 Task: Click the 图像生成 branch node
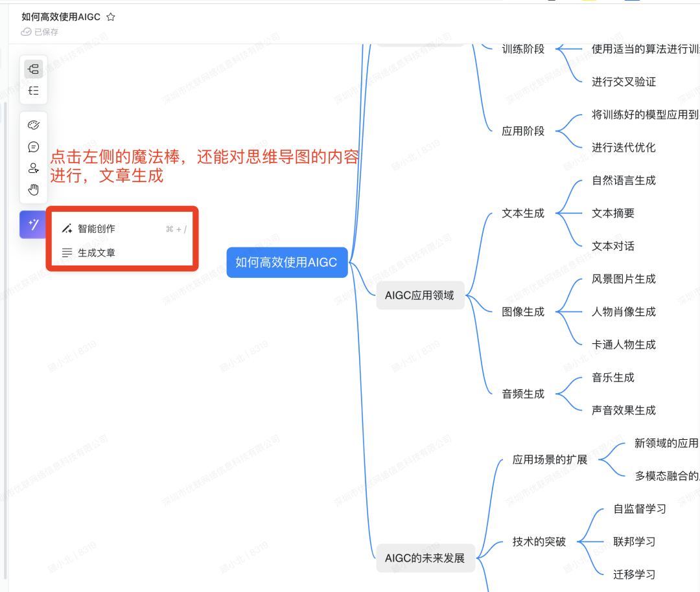[x=523, y=312]
